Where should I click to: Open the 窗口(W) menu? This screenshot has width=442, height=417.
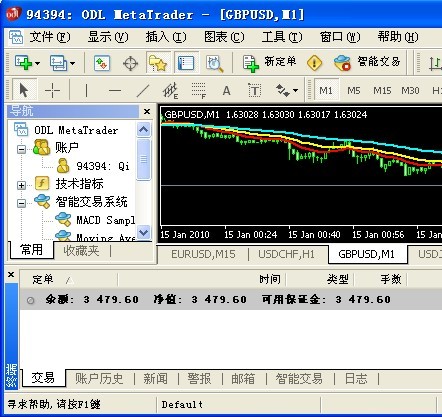[340, 37]
